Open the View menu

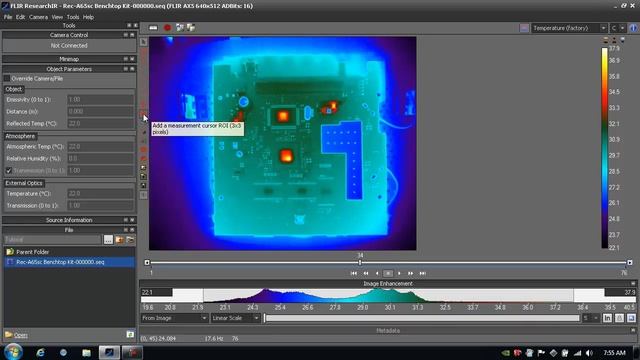point(57,17)
